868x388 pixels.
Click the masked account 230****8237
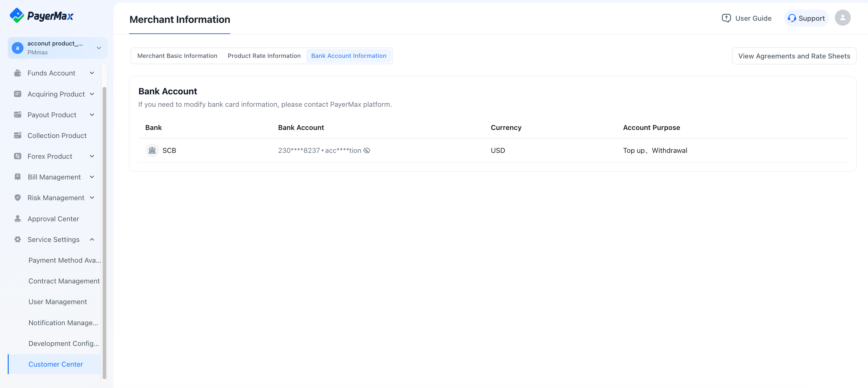(299, 150)
